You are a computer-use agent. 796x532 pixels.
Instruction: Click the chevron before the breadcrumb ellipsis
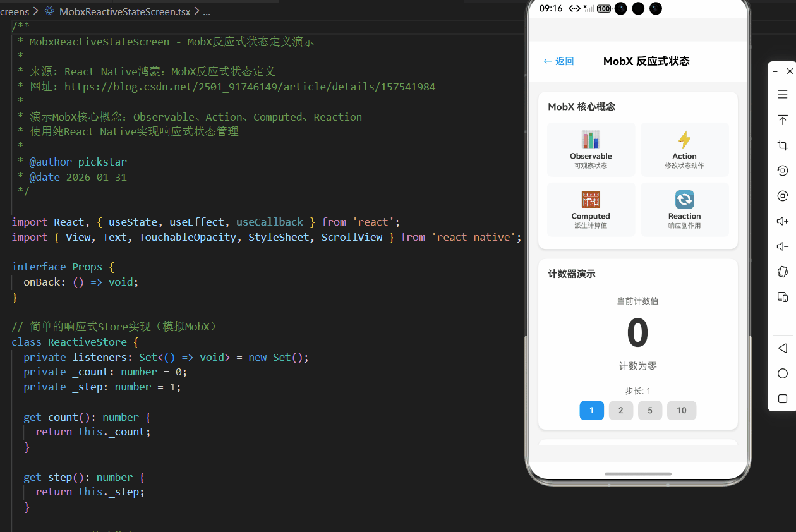tap(197, 11)
